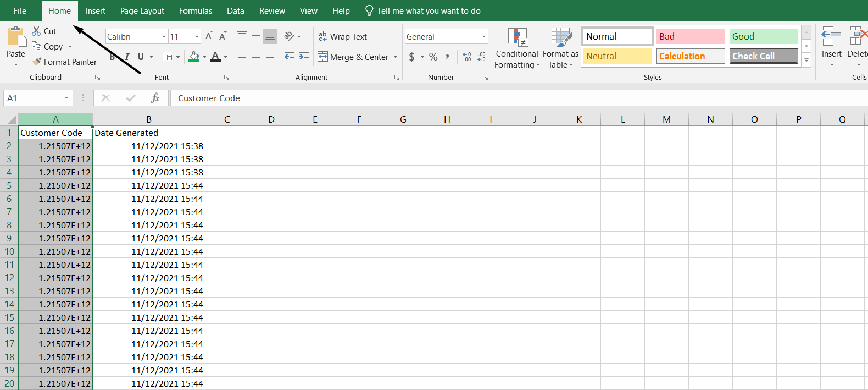Click the Copy icon
Viewport: 868px width, 390px height.
[x=37, y=46]
